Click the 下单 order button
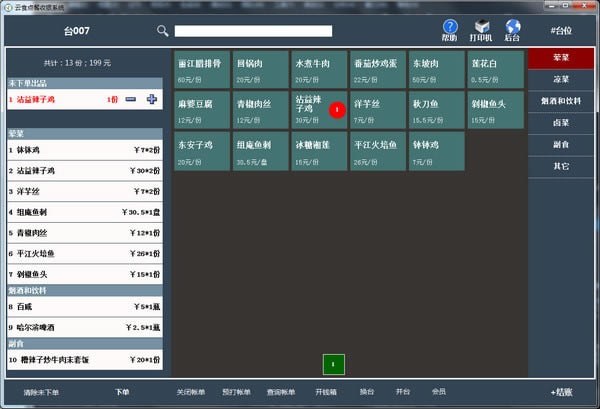Screen dimensions: 600x409 click(122, 392)
